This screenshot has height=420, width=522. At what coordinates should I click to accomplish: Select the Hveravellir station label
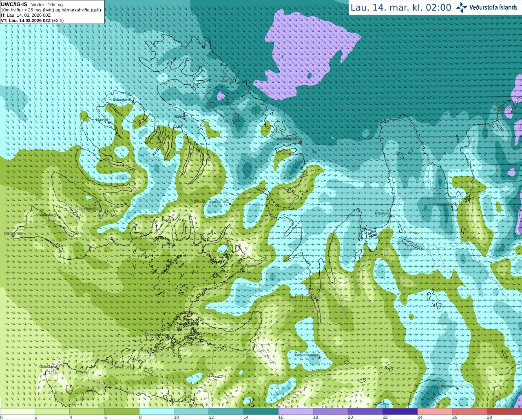coord(448,386)
